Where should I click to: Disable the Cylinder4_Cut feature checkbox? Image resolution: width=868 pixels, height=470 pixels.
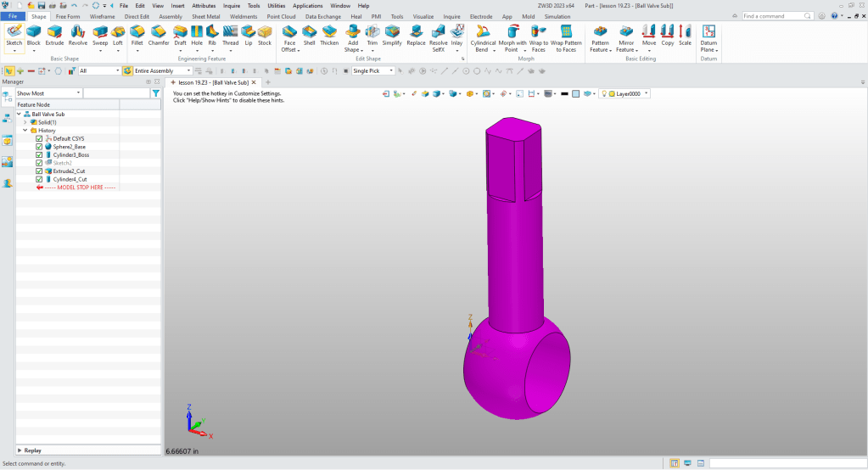39,179
